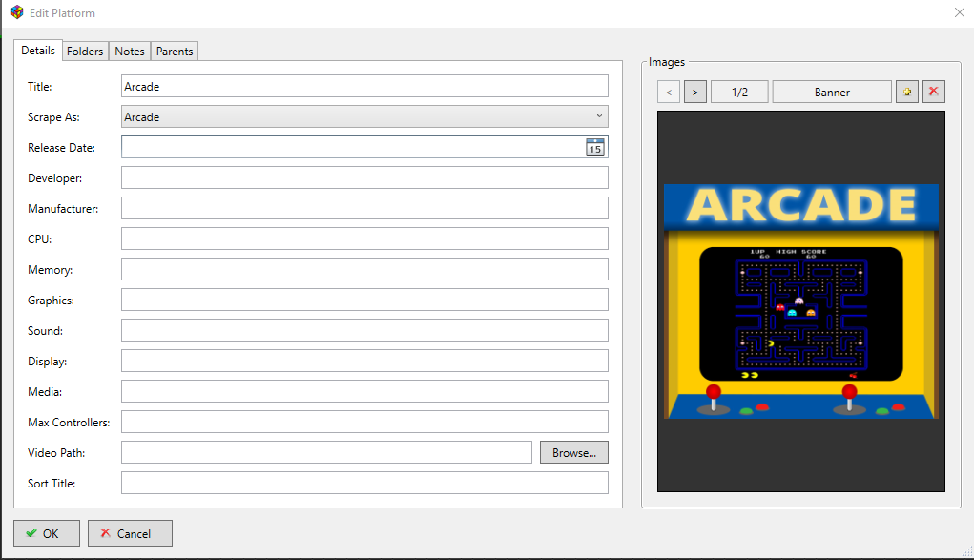974x560 pixels.
Task: Focus the Manufacturer input field
Action: pyautogui.click(x=364, y=208)
